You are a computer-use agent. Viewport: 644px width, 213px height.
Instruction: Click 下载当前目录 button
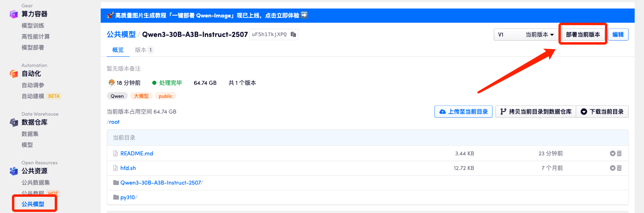click(602, 112)
